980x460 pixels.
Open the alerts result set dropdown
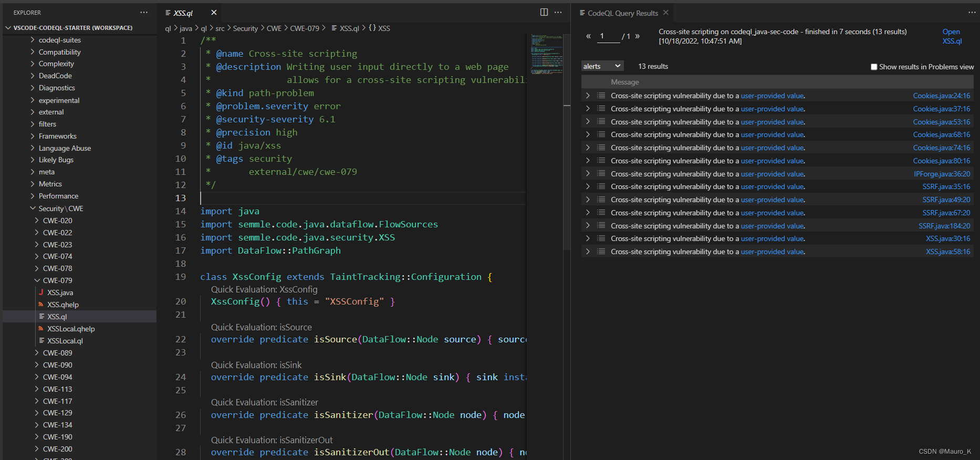(x=602, y=66)
